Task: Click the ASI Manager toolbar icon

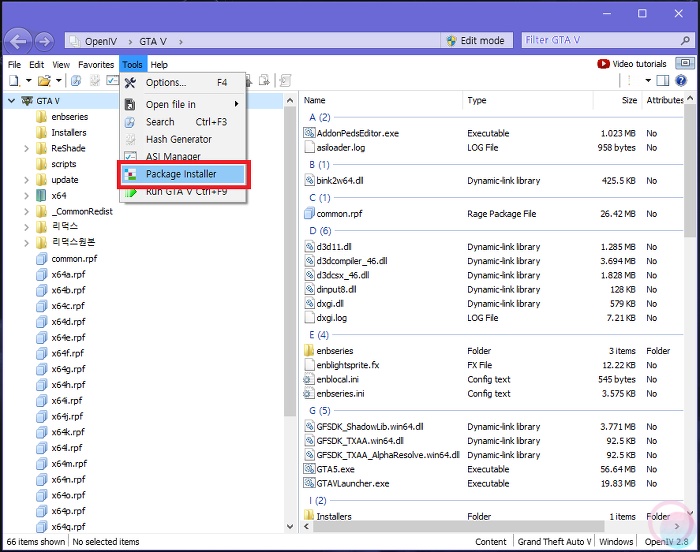Action: [112, 81]
